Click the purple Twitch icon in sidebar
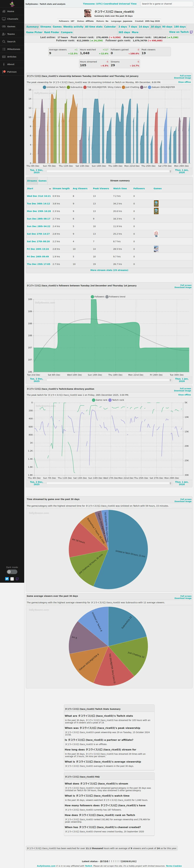The height and width of the screenshot is (868, 194). coord(17,579)
